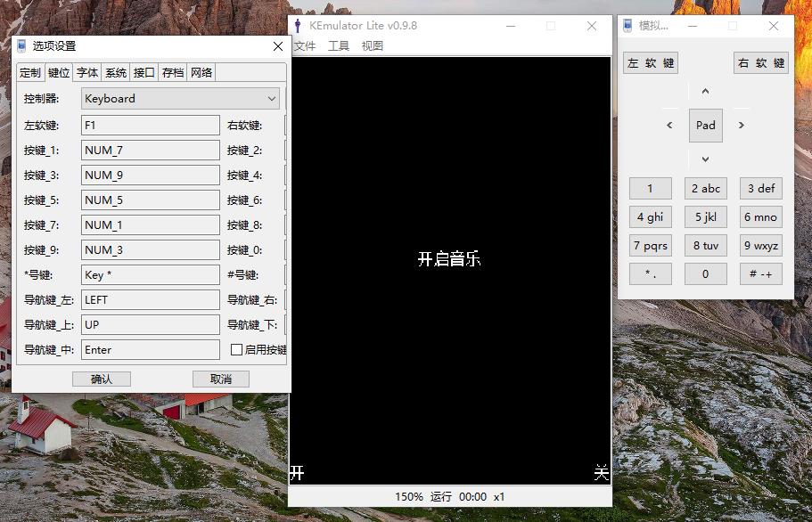Click the left arrow on keypad
The width and height of the screenshot is (812, 522).
tap(669, 126)
